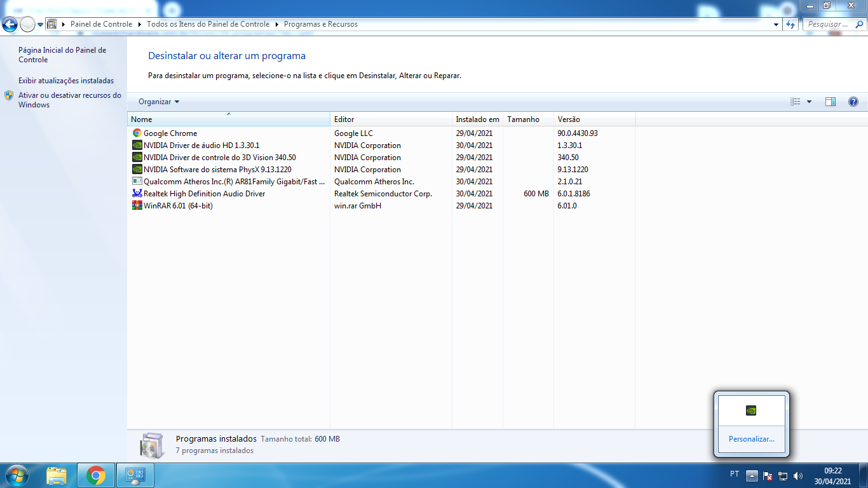868x488 pixels.
Task: Click the Back navigation arrow button
Action: 10,24
